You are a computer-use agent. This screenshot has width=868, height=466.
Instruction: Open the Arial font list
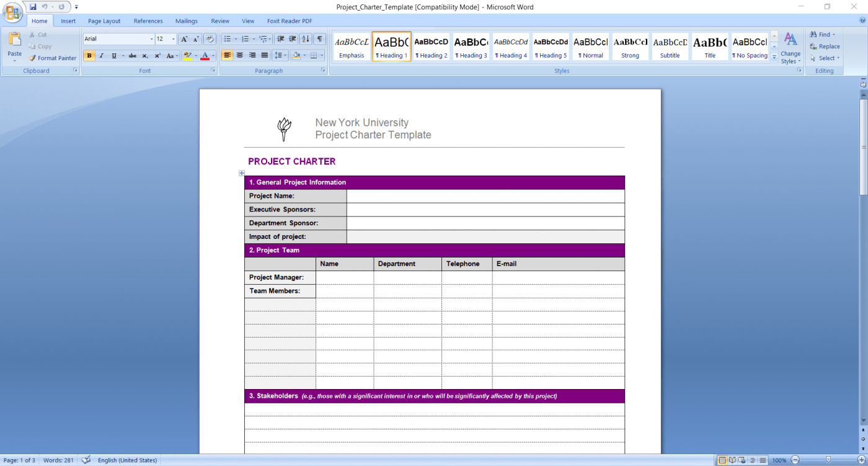tap(151, 38)
